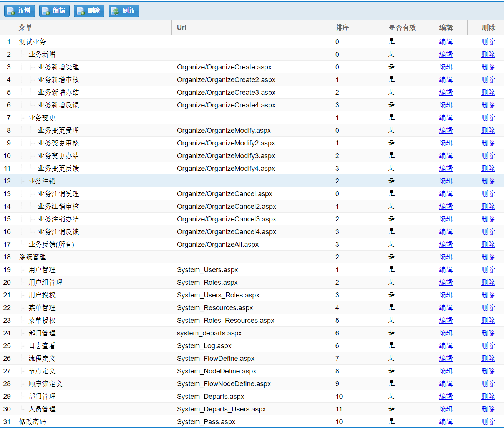504x428 pixels.
Task: Click System_Departs_Users.aspx url cell
Action: [221, 409]
